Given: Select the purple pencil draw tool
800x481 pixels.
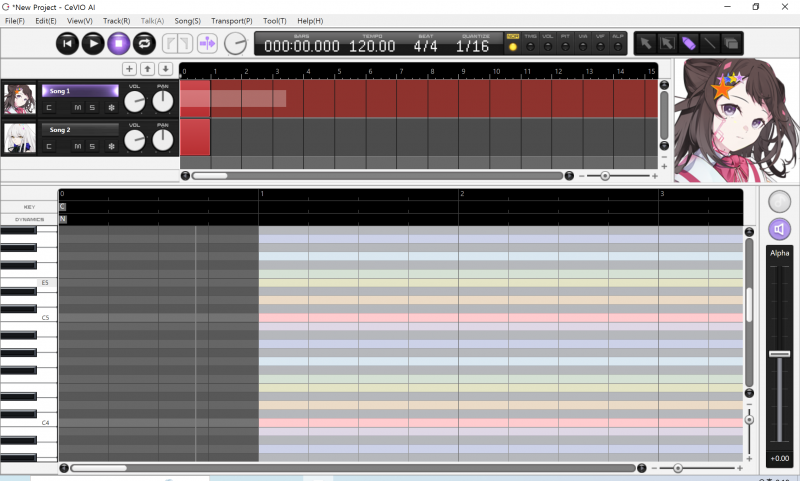Looking at the screenshot, I should [x=689, y=43].
